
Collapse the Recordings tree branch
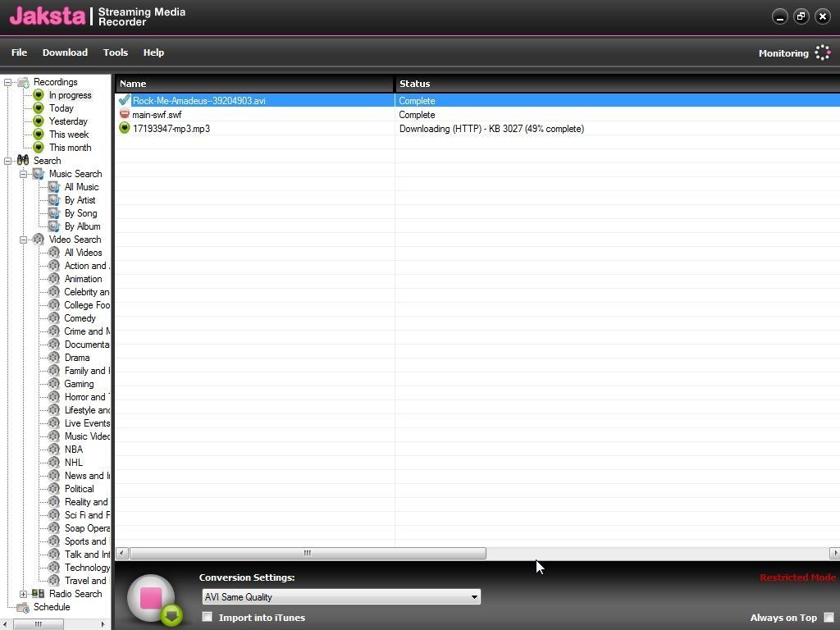[x=7, y=82]
